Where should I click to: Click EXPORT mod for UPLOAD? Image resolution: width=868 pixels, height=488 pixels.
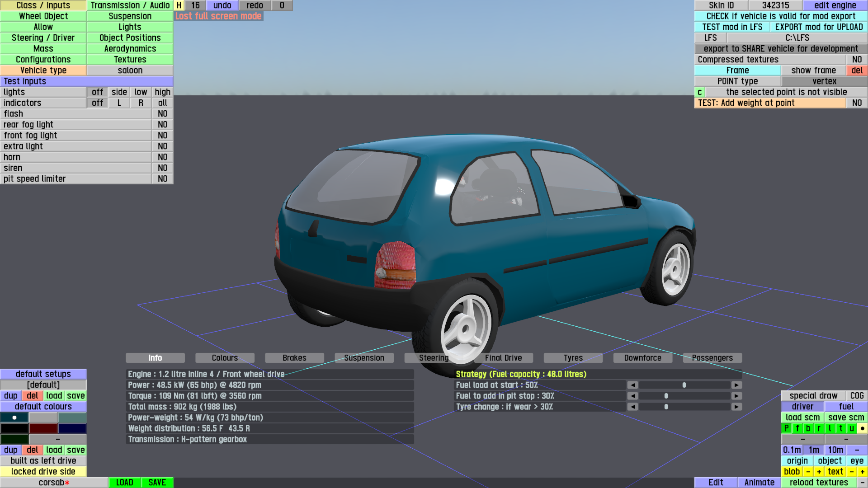818,27
